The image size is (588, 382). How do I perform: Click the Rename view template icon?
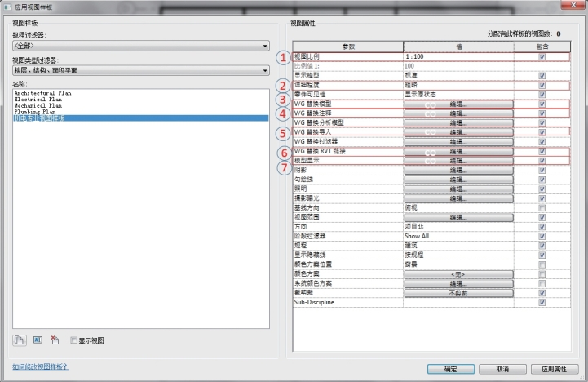[x=38, y=340]
